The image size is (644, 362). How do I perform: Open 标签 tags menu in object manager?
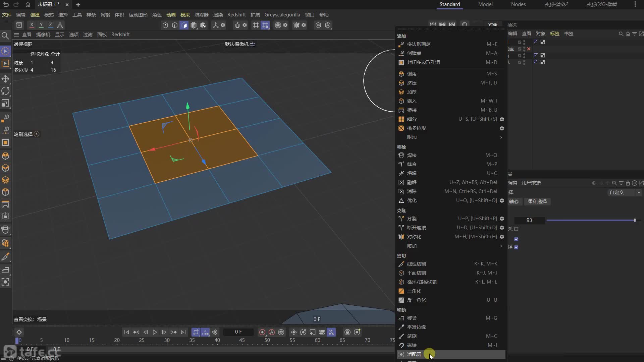[x=555, y=34]
